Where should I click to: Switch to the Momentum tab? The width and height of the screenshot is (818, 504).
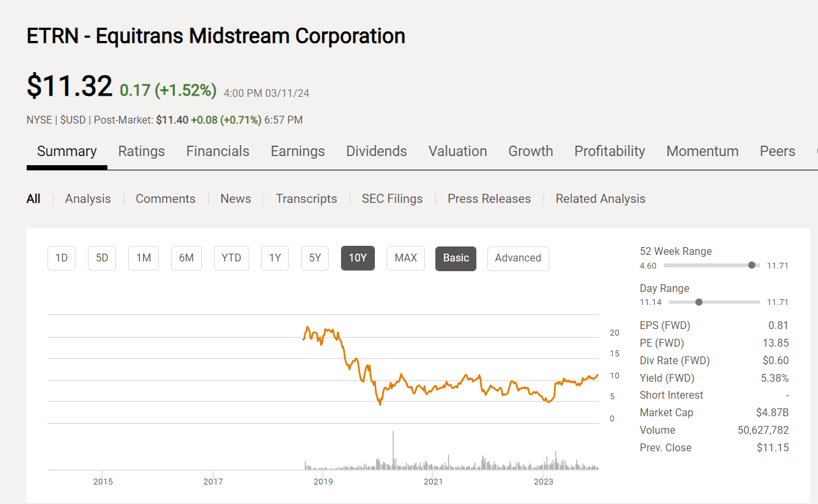[x=702, y=151]
